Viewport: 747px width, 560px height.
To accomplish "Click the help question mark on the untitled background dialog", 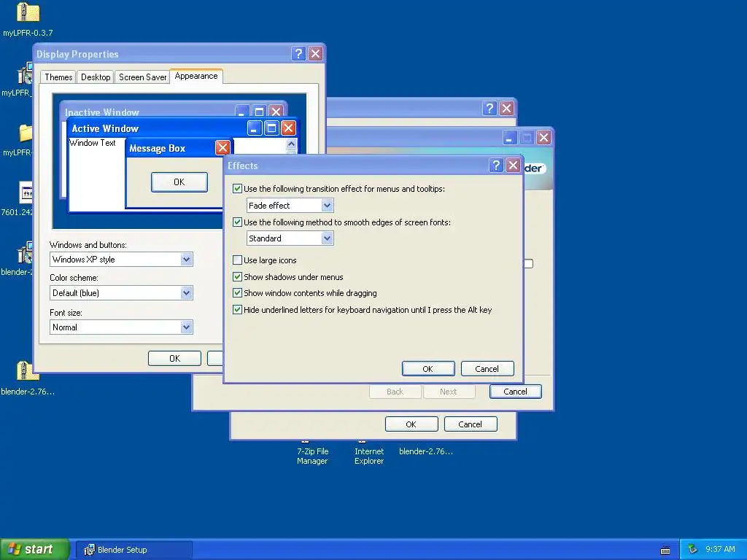I will coord(489,109).
